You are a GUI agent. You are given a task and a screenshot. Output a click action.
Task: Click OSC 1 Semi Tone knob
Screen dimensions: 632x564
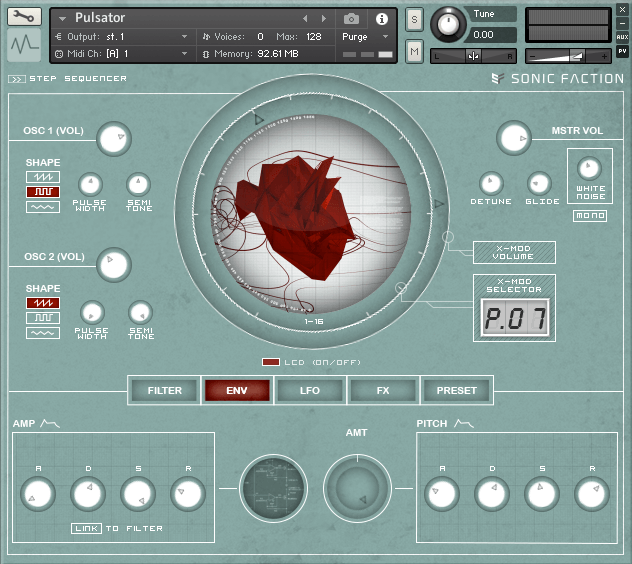point(139,184)
